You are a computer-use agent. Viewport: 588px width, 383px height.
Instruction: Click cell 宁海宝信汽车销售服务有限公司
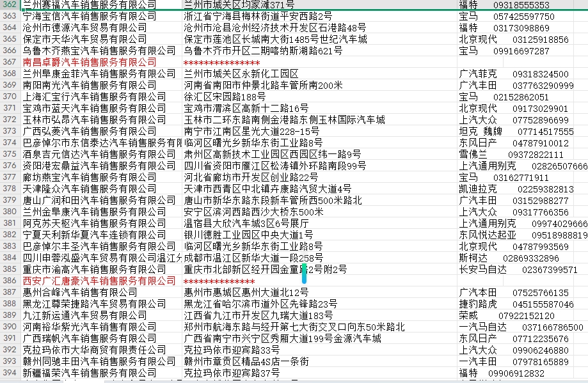click(90, 17)
